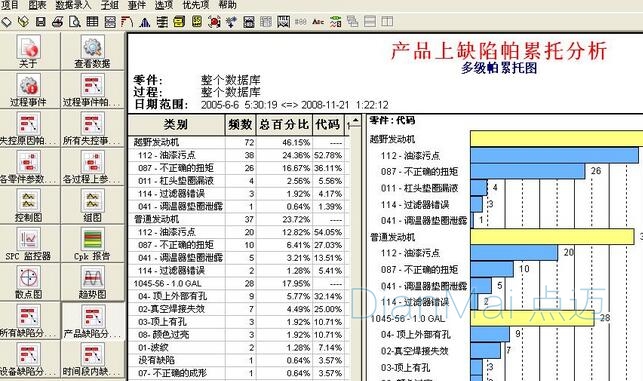
Task: Click the Pareto curve toolbar icon
Action: point(127,21)
